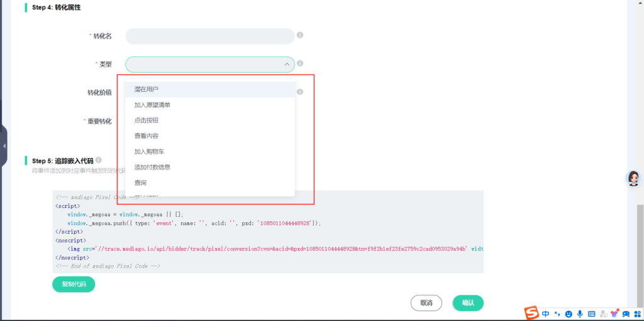The width and height of the screenshot is (644, 321).
Task: Focus the 转化名 input field
Action: coord(210,36)
